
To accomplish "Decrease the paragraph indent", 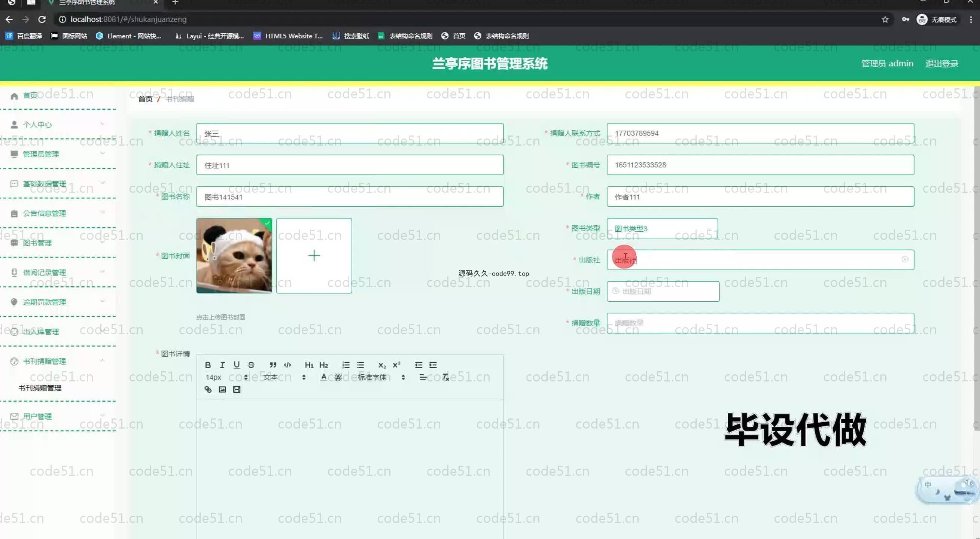I will point(419,365).
